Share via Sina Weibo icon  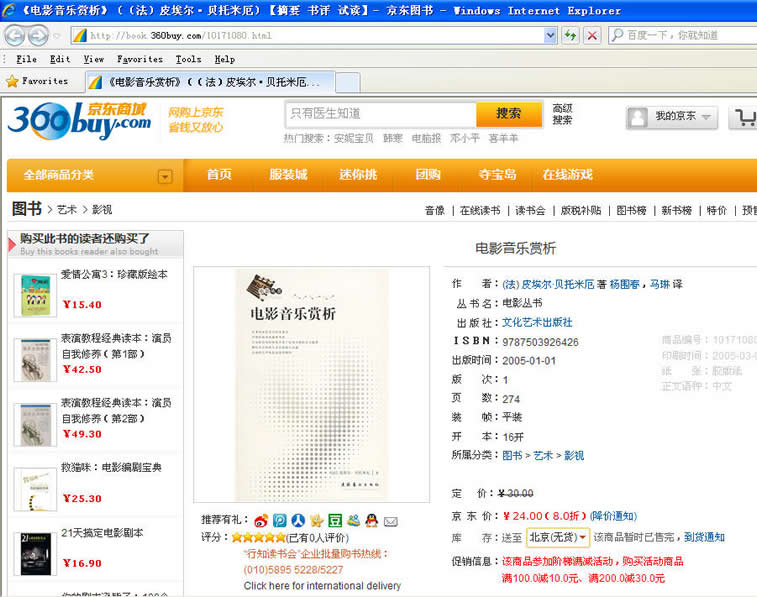(261, 521)
